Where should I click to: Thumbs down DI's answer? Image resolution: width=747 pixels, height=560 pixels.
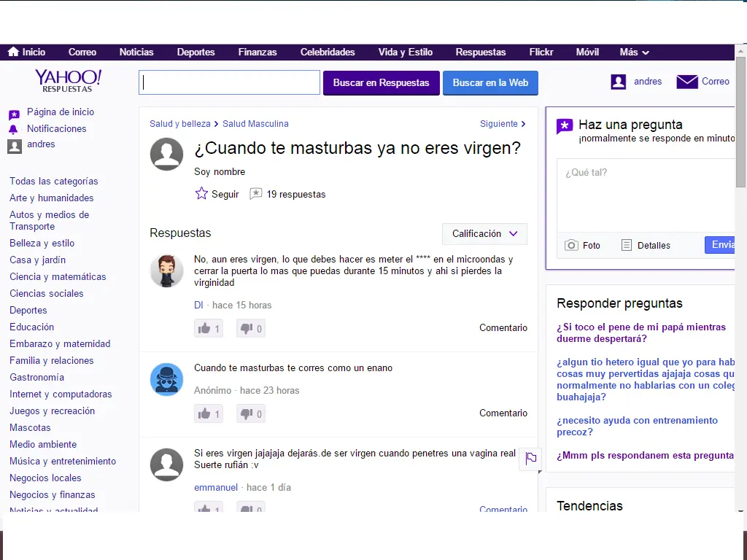tap(251, 328)
